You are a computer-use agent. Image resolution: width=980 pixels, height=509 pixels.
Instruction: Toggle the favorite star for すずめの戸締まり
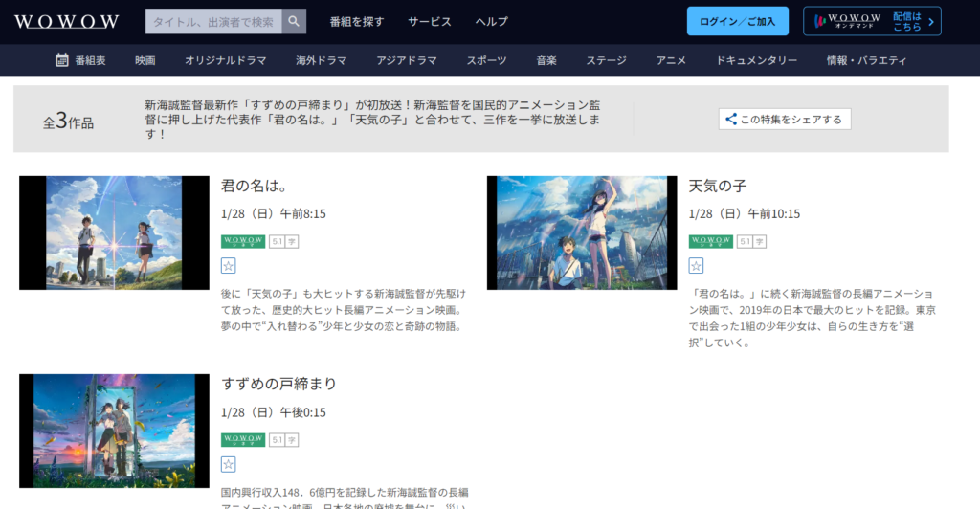[x=228, y=465]
